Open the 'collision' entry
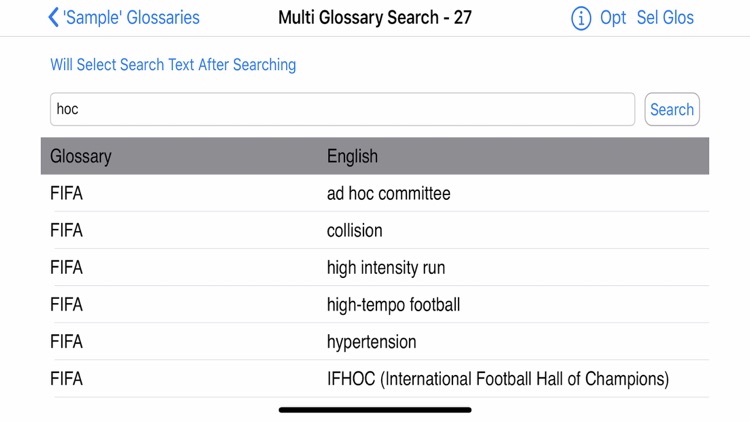Screen dimensions: 750x422 click(354, 230)
